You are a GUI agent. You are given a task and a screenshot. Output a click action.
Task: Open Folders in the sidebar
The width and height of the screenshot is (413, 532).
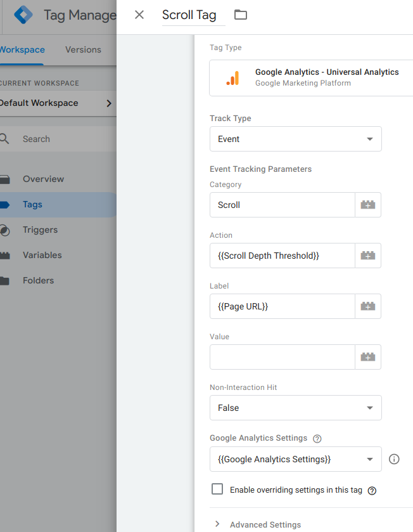38,281
